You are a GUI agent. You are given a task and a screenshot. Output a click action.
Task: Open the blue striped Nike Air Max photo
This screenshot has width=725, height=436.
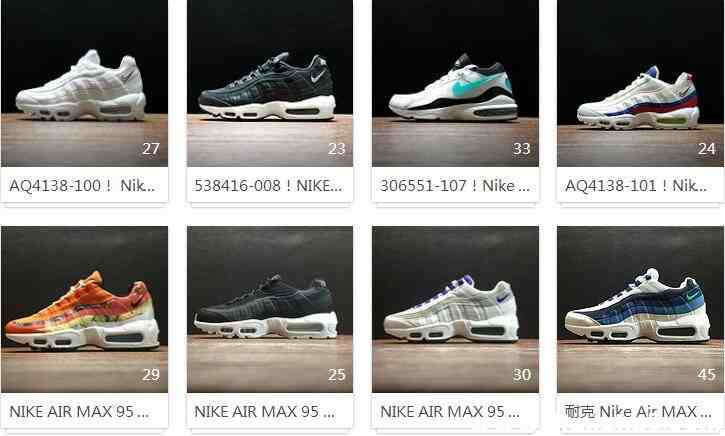click(x=640, y=309)
